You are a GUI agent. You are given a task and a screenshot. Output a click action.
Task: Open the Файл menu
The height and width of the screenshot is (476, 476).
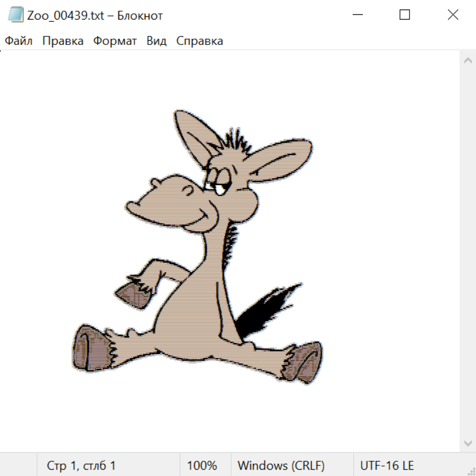click(19, 41)
